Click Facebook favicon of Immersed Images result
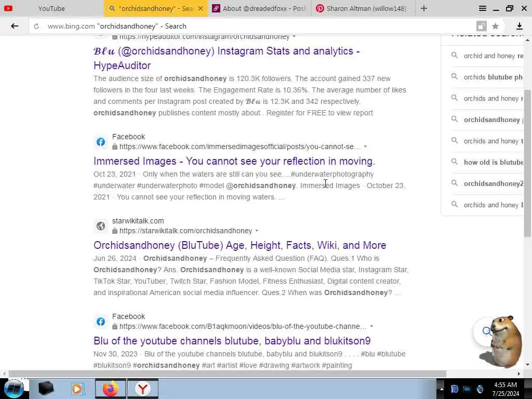Image resolution: width=532 pixels, height=399 pixels. pyautogui.click(x=100, y=142)
